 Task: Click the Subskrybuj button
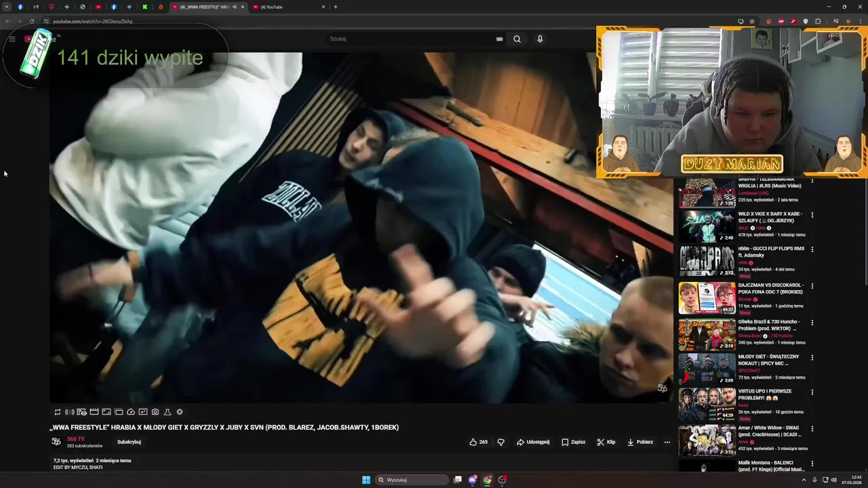pyautogui.click(x=129, y=442)
